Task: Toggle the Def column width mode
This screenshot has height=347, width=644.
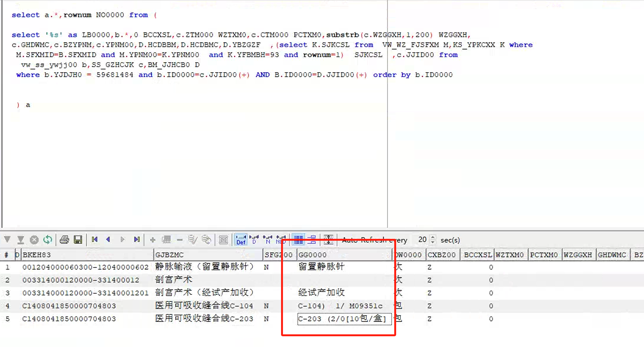Action: (x=241, y=240)
